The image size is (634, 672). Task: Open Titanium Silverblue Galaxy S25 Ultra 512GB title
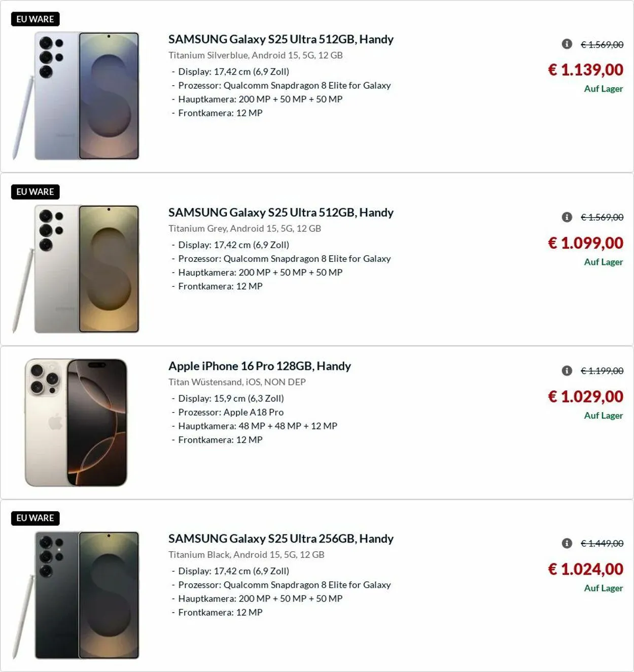(280, 39)
